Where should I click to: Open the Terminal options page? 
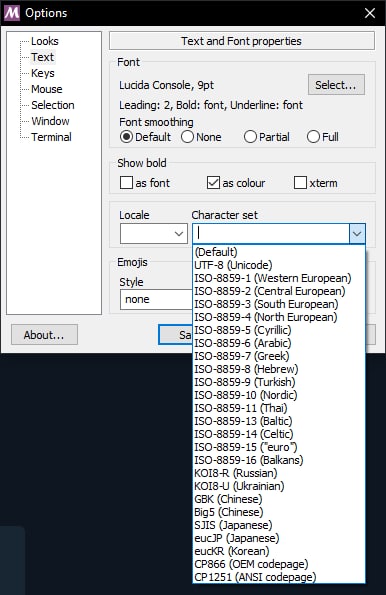[51, 137]
